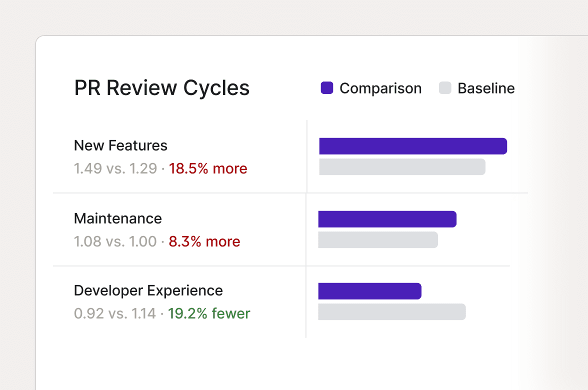
Task: Open the Maintenance row label
Action: coord(118,218)
